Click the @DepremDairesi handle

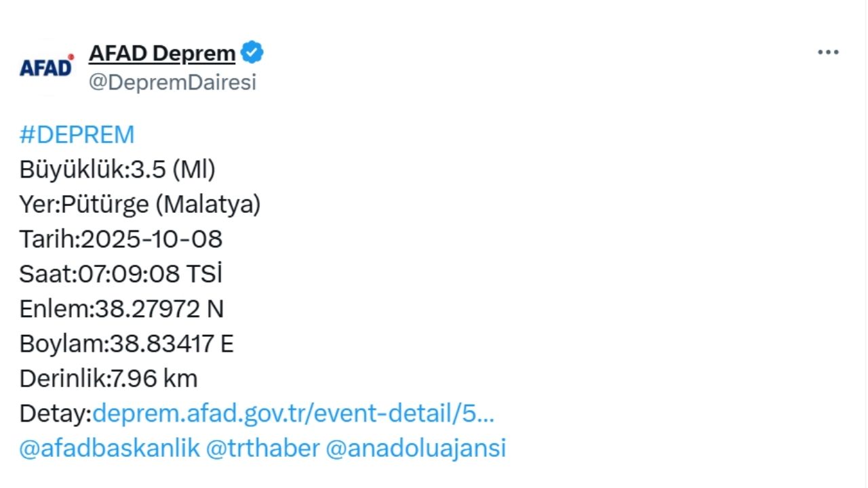click(x=172, y=83)
